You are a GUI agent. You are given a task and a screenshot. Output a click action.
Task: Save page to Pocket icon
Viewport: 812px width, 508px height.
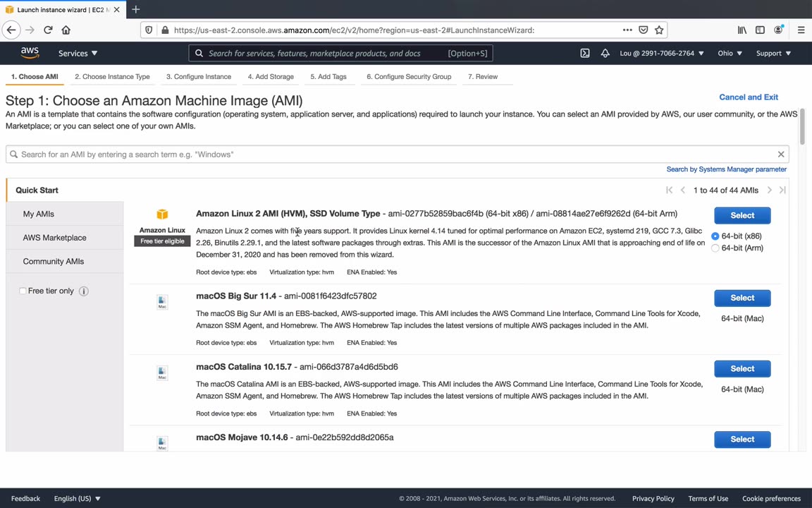643,30
